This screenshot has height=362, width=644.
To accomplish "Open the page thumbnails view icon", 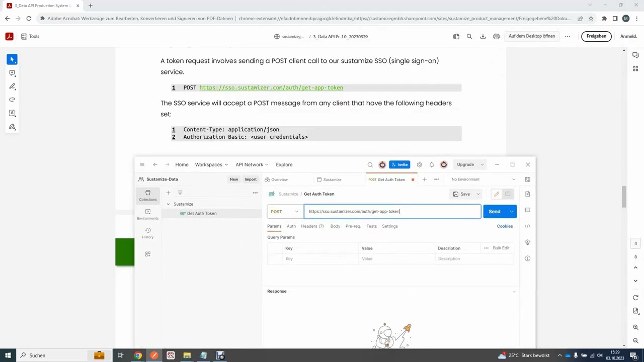I will pos(456,36).
